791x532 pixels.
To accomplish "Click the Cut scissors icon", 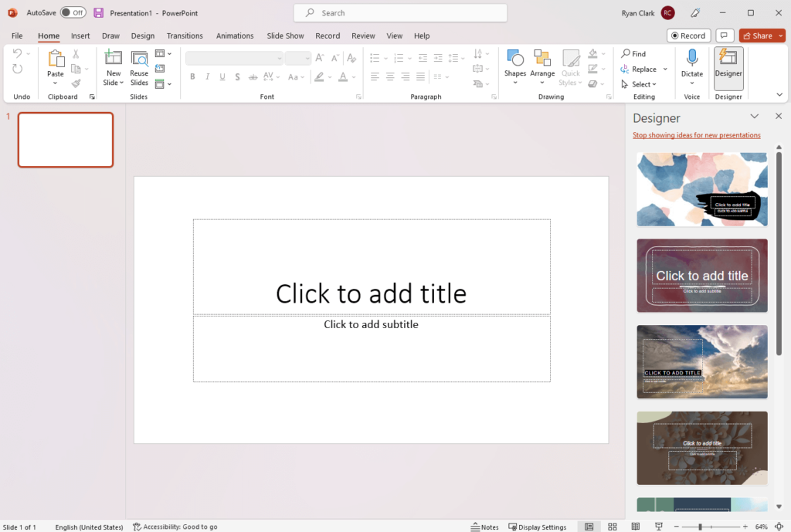I will [76, 53].
